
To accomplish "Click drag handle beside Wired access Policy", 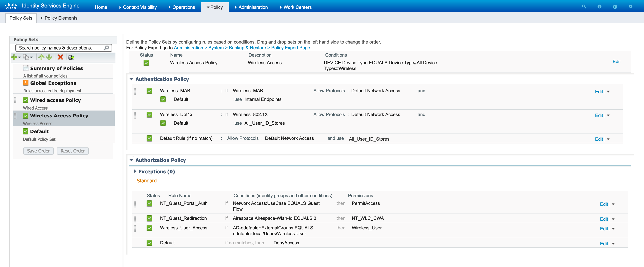I will coord(15,100).
